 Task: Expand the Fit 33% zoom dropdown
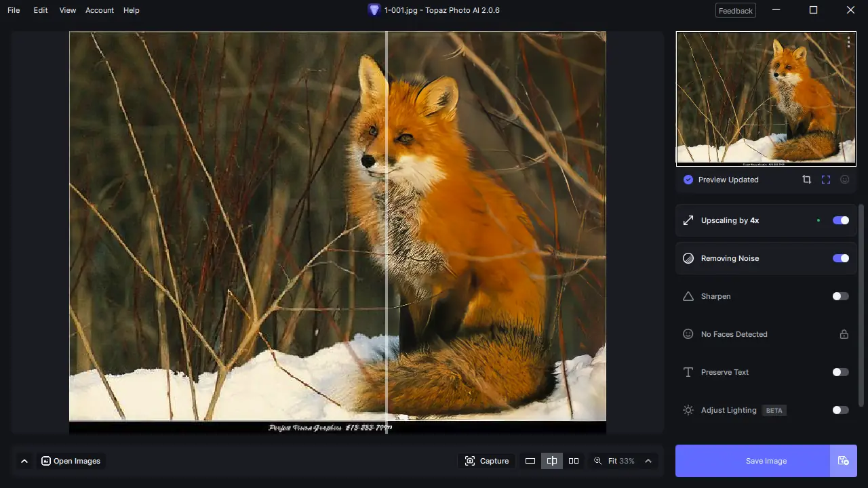648,461
